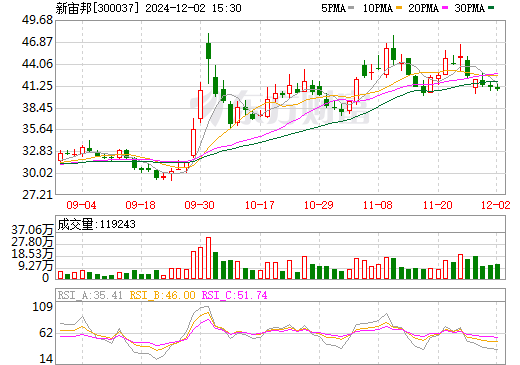Click date axis label 09-30

(199, 205)
